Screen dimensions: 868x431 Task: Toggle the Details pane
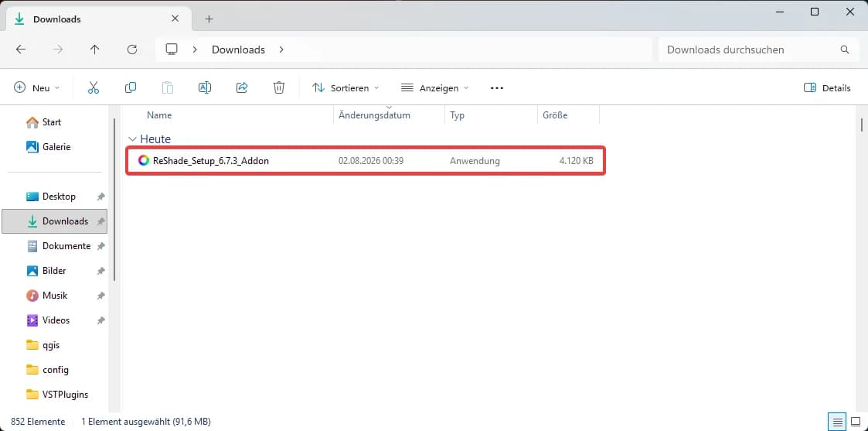coord(827,87)
